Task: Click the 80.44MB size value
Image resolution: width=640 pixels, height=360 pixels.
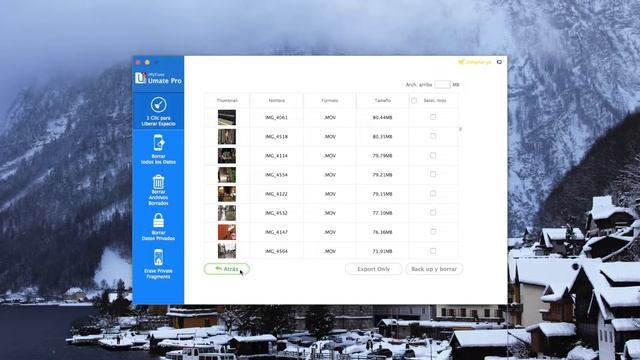Action: [382, 118]
